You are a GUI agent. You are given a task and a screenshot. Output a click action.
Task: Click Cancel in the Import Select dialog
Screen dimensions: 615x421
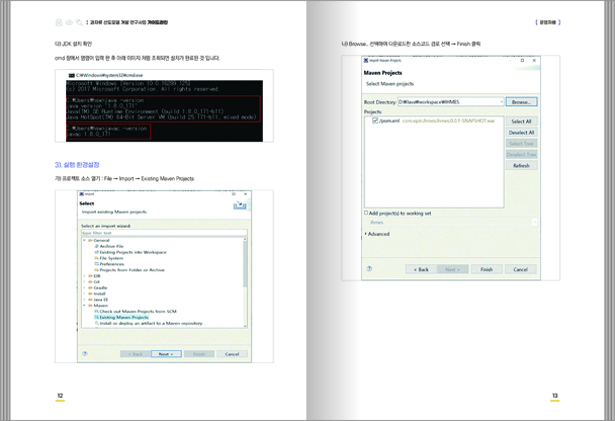click(x=232, y=354)
